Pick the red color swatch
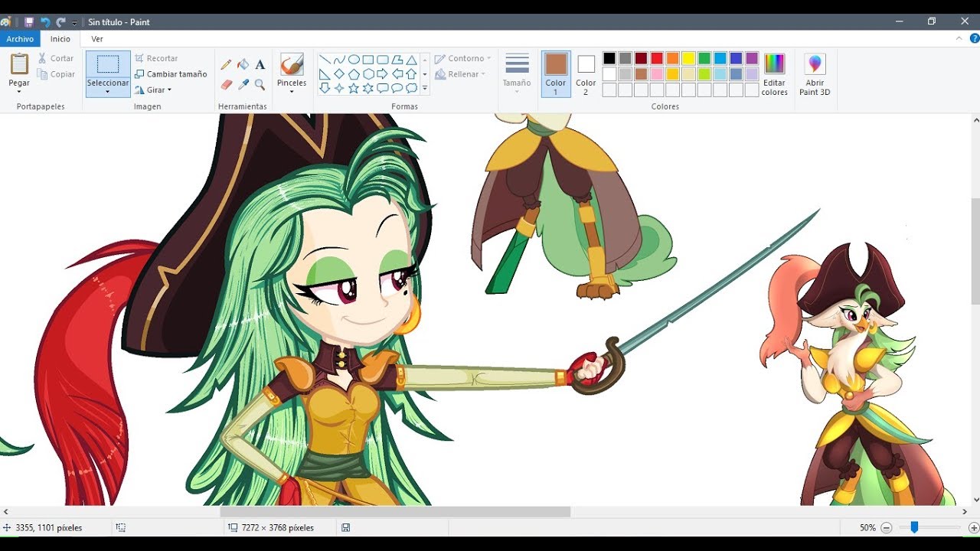This screenshot has width=980, height=551. 657,58
